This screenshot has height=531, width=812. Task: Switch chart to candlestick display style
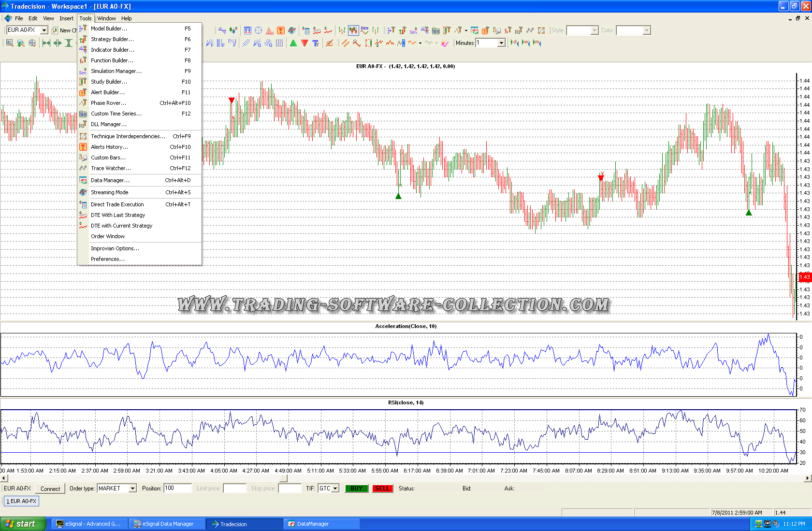(x=353, y=30)
